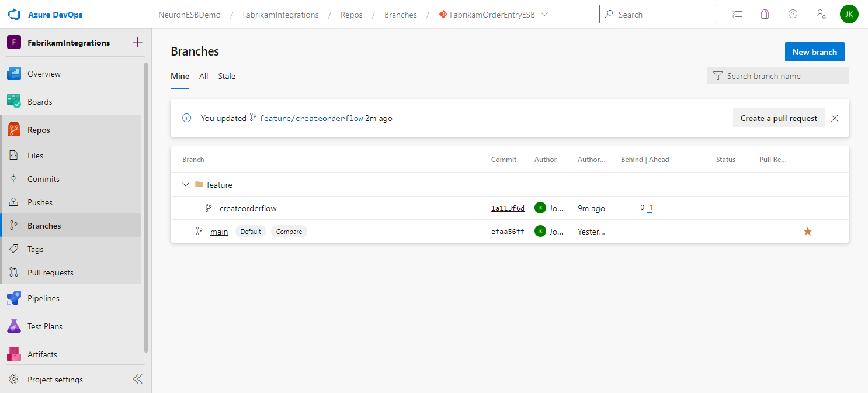Add new item with plus icon in sidebar
The height and width of the screenshot is (393, 868).
coord(138,42)
